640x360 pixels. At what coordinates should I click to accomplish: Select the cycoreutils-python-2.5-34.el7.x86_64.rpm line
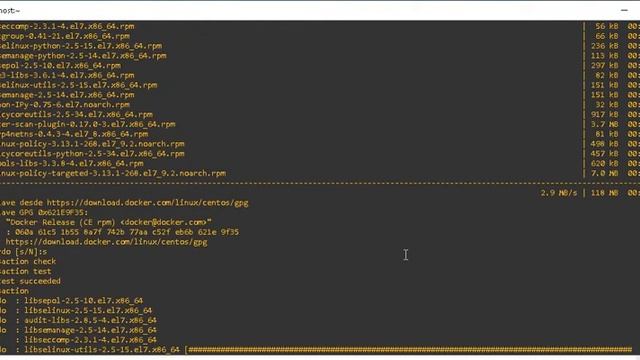(92, 153)
